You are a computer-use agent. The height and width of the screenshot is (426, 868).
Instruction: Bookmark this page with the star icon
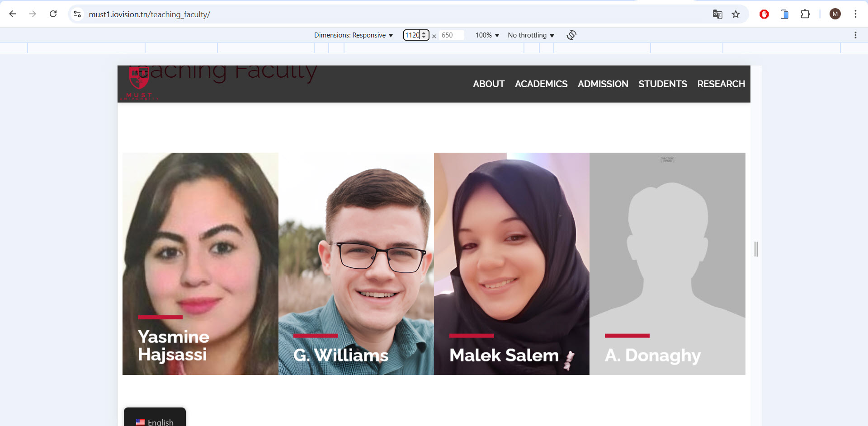tap(736, 14)
